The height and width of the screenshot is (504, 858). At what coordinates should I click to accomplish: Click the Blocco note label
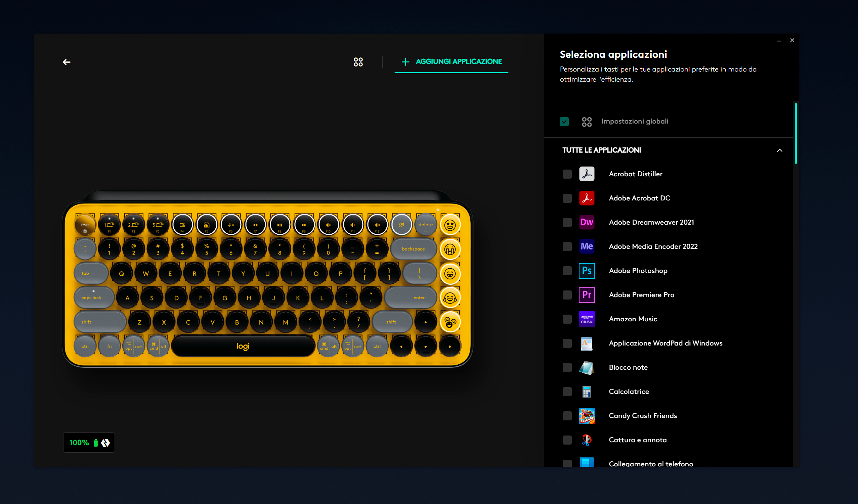click(x=628, y=367)
